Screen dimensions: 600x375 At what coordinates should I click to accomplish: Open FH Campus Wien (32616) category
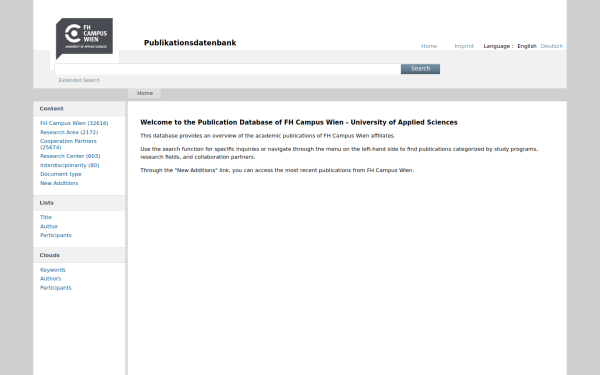[x=74, y=123]
